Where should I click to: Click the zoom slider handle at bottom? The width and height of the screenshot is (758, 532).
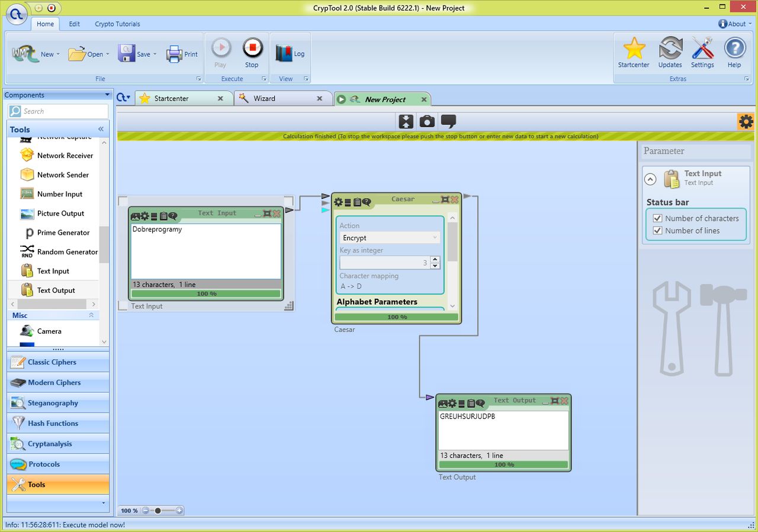click(158, 510)
